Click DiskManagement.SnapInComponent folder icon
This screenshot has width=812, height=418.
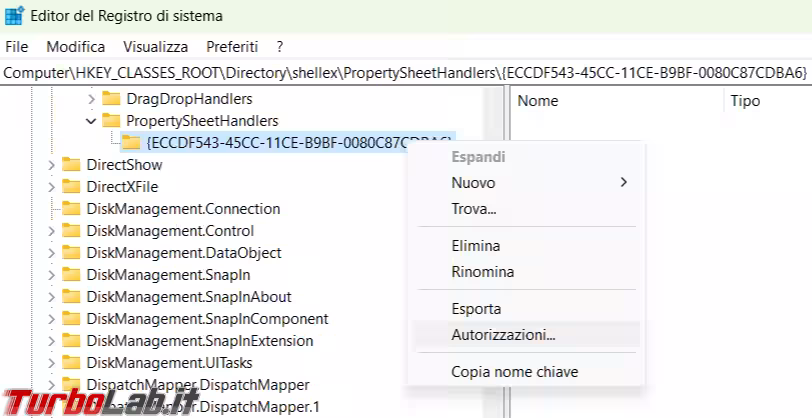(71, 319)
